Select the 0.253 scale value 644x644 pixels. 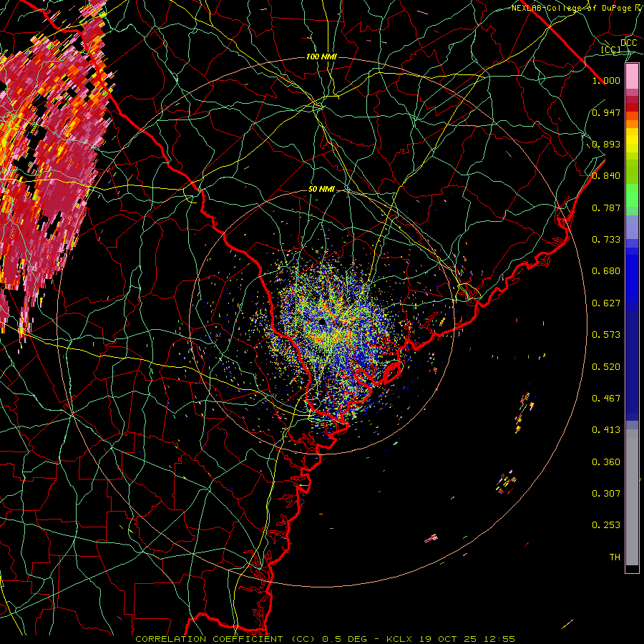(x=606, y=525)
